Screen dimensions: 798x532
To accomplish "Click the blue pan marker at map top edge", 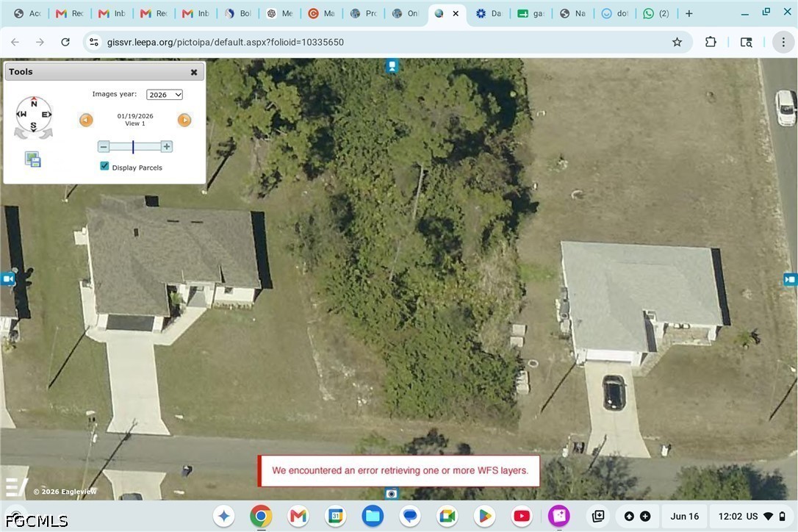I will (x=392, y=65).
